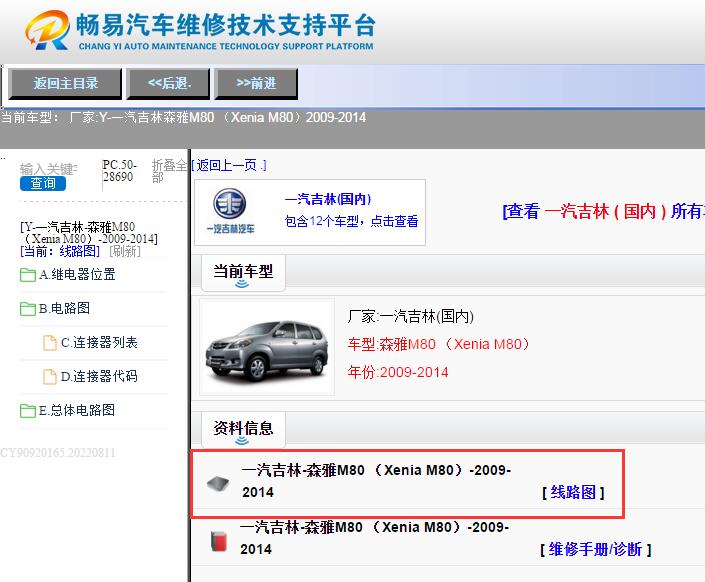Click the blue 查询 search button

tap(43, 184)
